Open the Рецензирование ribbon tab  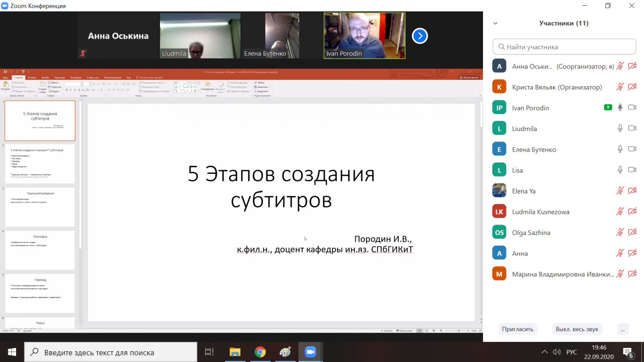[x=113, y=78]
